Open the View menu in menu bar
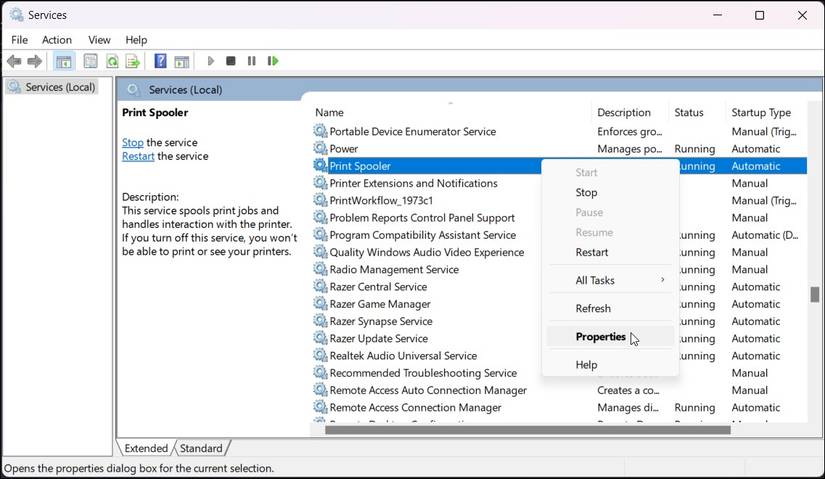Image resolution: width=825 pixels, height=479 pixels. tap(100, 40)
